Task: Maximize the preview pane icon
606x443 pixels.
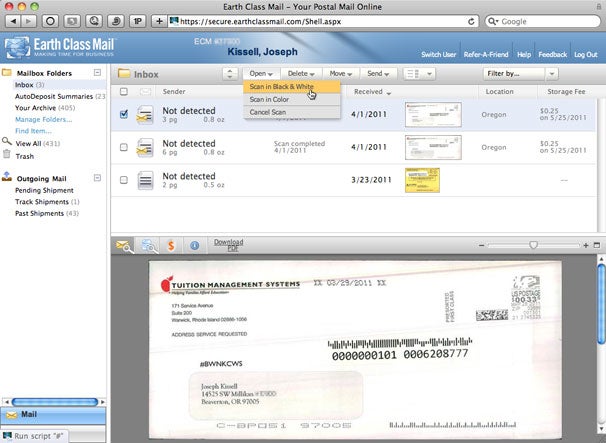Action: point(597,245)
